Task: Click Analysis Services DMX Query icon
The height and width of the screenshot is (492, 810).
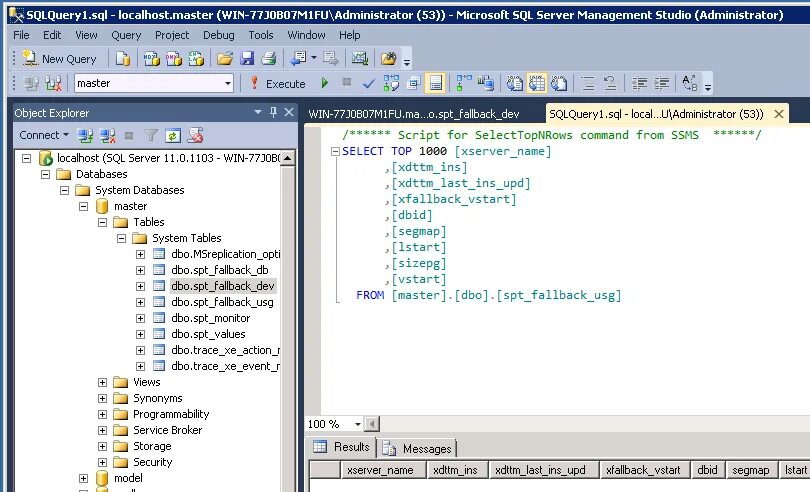Action: coord(174,59)
